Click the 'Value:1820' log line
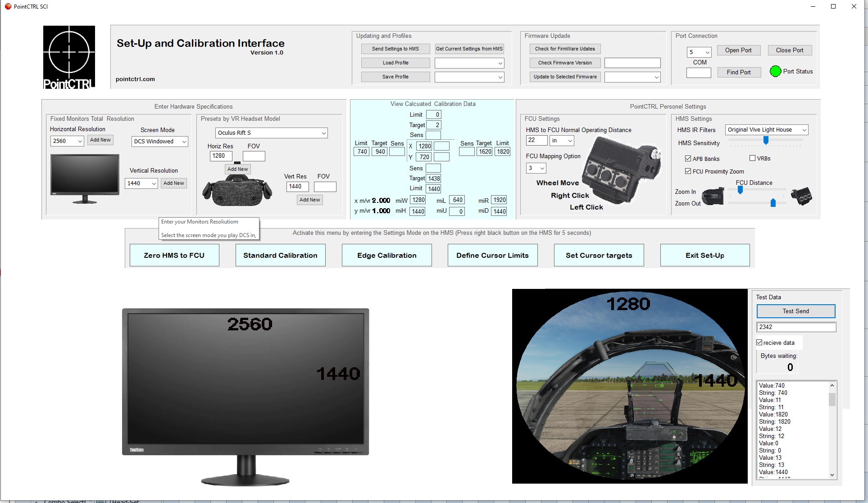 tap(773, 414)
